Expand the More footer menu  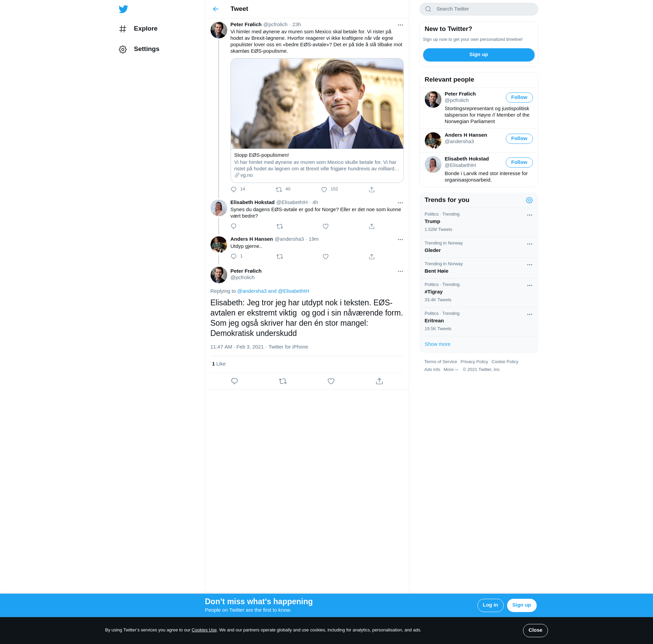click(451, 370)
